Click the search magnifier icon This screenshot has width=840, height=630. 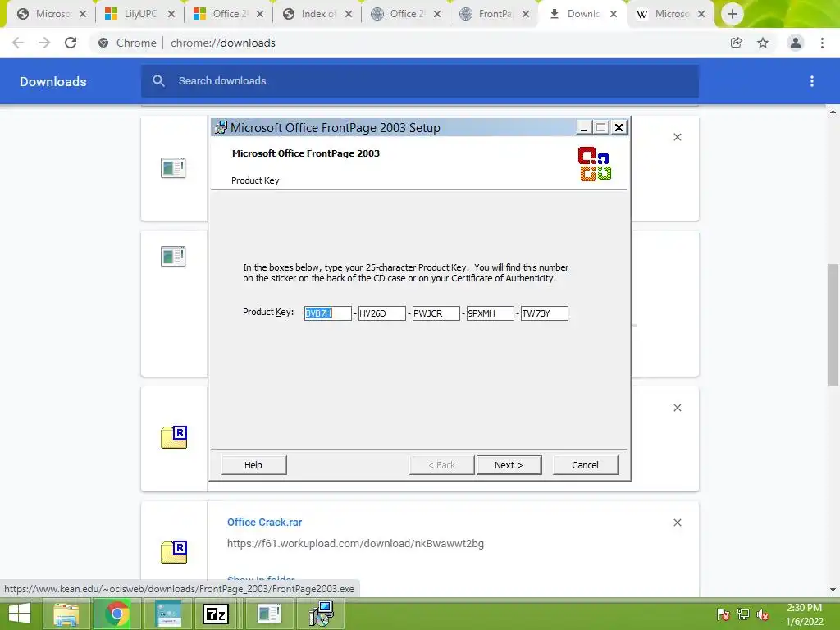pyautogui.click(x=158, y=81)
